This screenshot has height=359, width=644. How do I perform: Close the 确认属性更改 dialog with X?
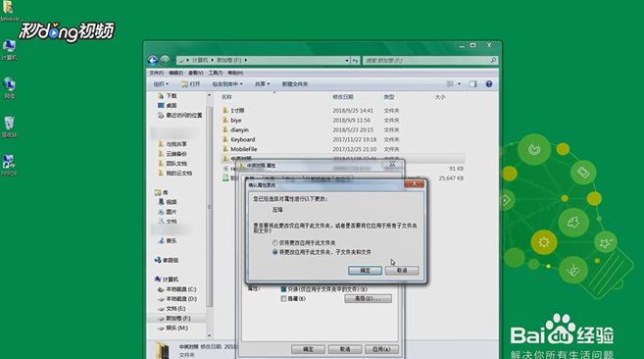[x=415, y=183]
